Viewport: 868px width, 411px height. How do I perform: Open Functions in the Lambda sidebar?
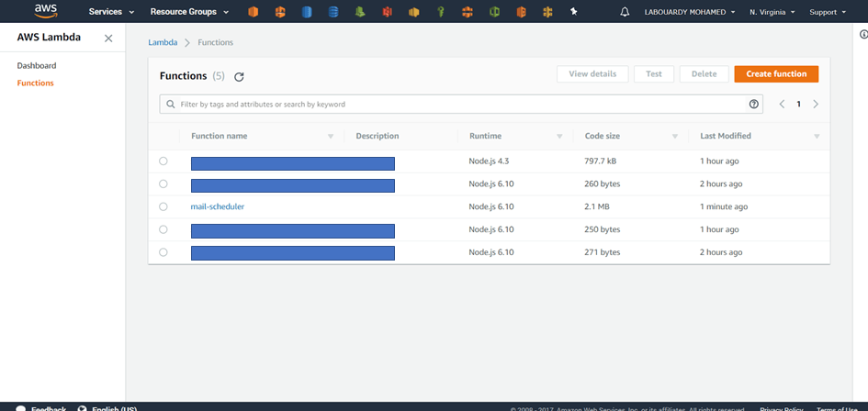pos(36,83)
